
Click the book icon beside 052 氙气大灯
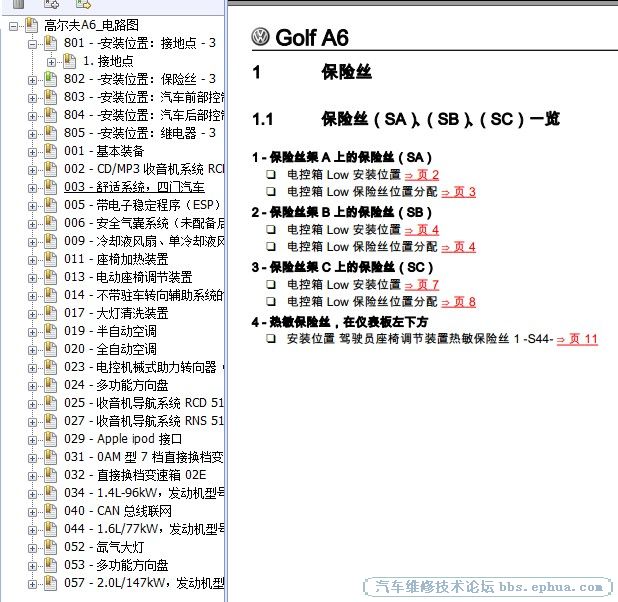50,548
